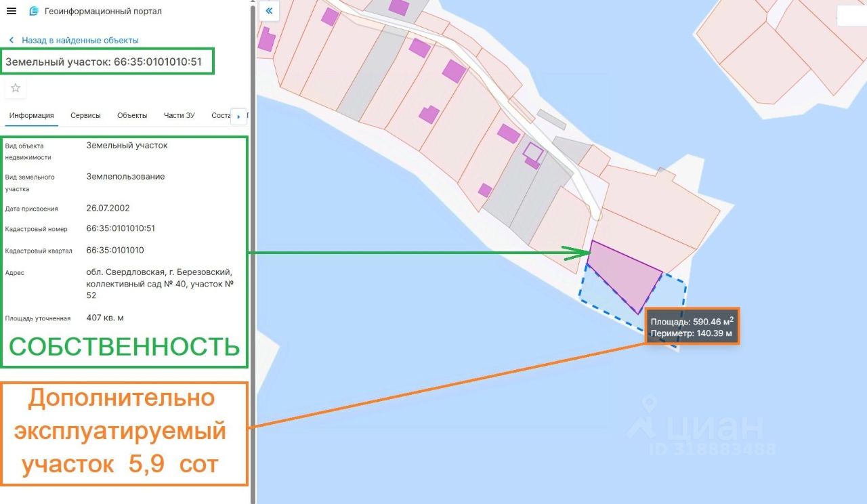This screenshot has width=867, height=504.
Task: Click the area measurement tooltip on map
Action: (x=692, y=327)
